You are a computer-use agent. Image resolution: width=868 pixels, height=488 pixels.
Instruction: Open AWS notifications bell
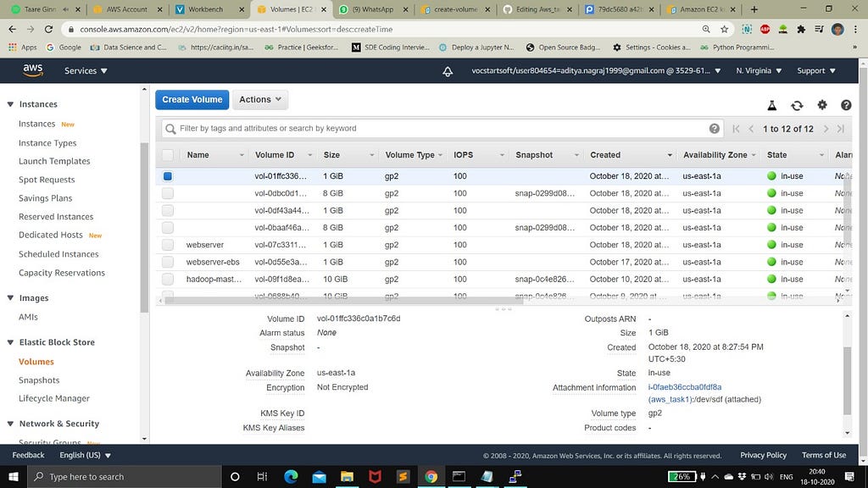pyautogui.click(x=448, y=71)
